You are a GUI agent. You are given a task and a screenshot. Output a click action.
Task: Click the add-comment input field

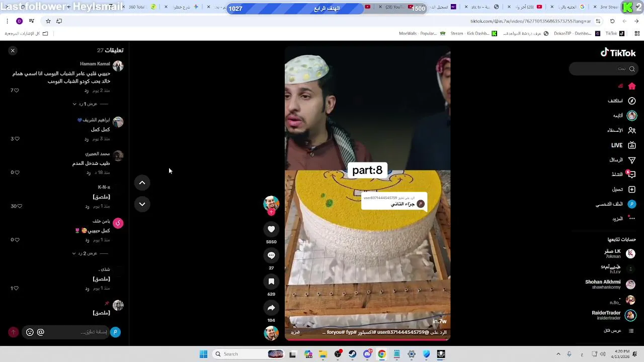coord(65,332)
